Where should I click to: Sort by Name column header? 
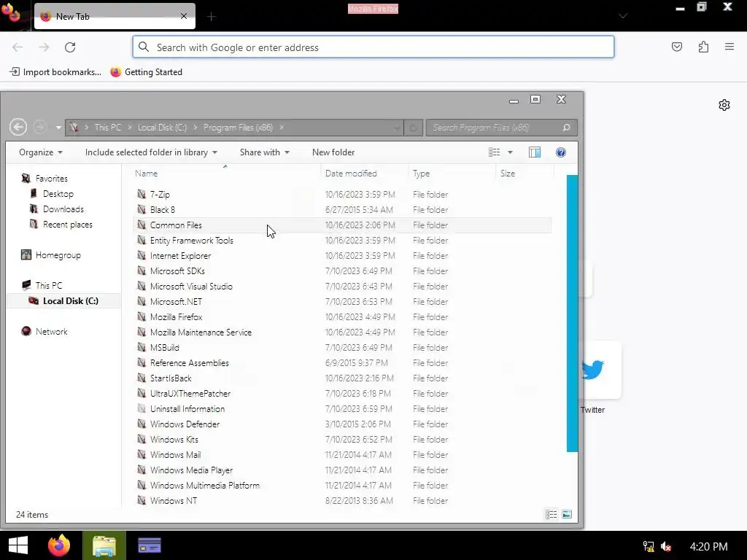[228, 174]
